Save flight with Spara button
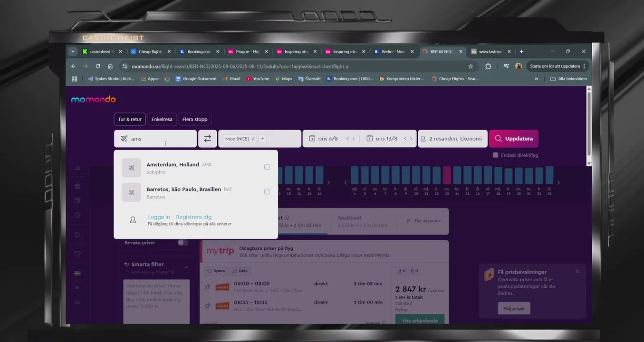Image resolution: width=644 pixels, height=342 pixels. point(216,271)
